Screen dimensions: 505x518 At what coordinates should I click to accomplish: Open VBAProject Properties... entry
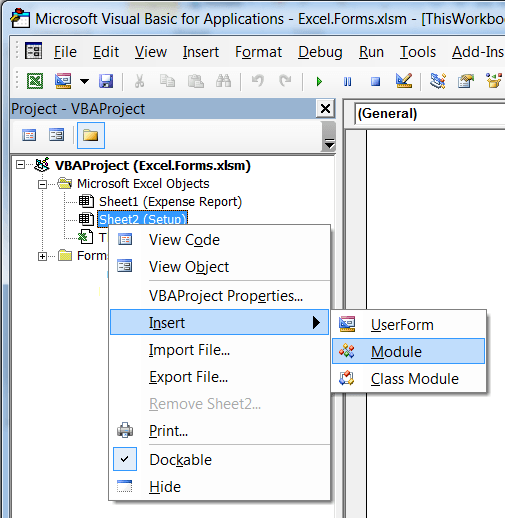[220, 296]
